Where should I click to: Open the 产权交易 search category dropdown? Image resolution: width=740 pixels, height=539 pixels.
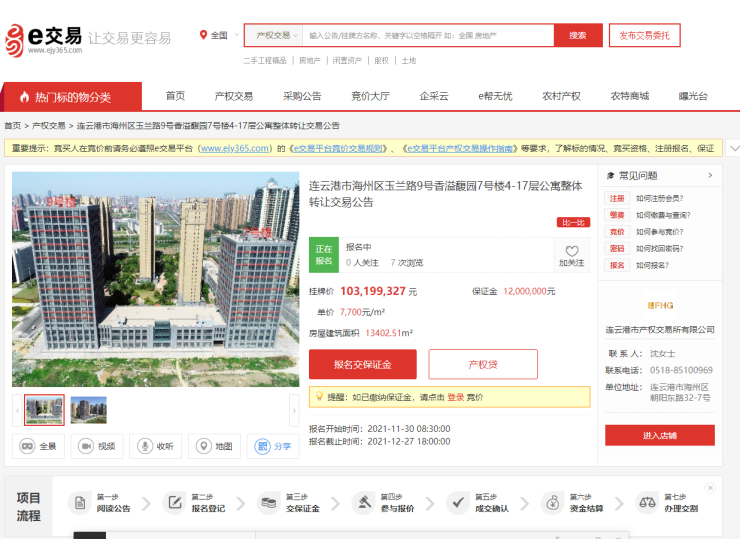tap(274, 35)
